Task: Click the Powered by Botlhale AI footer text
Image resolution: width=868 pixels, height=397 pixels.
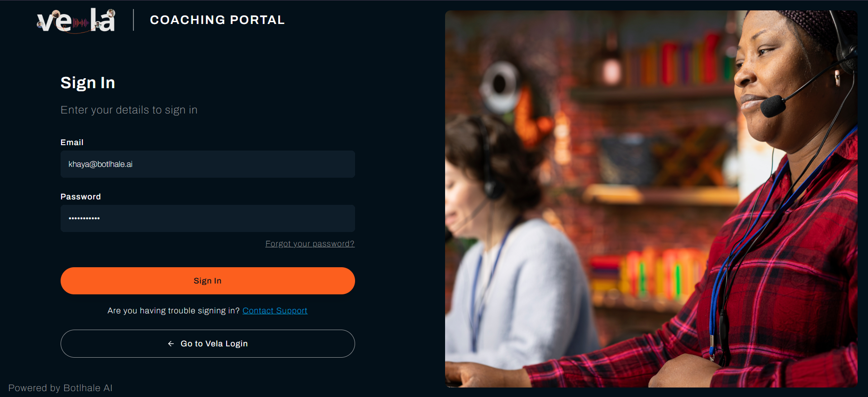Action: click(x=60, y=388)
